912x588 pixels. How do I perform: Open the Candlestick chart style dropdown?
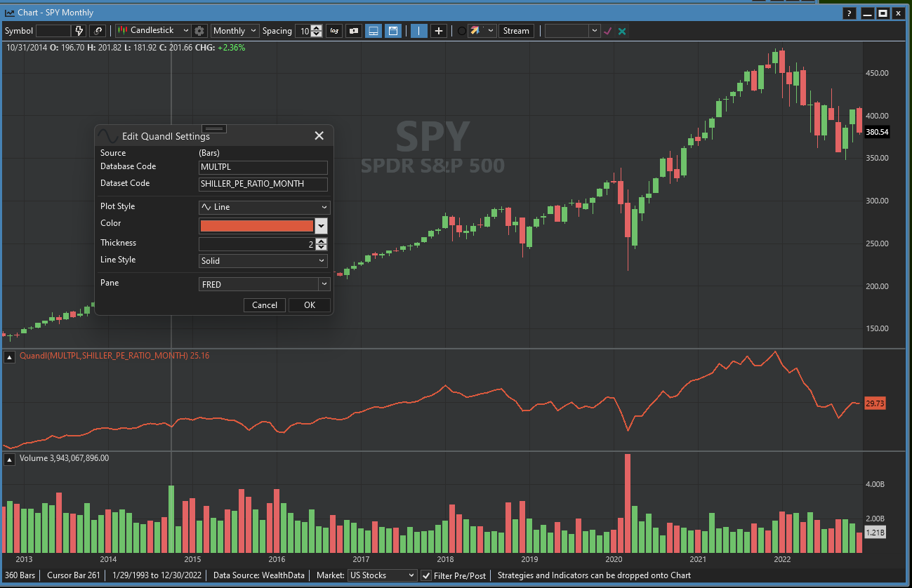(153, 31)
